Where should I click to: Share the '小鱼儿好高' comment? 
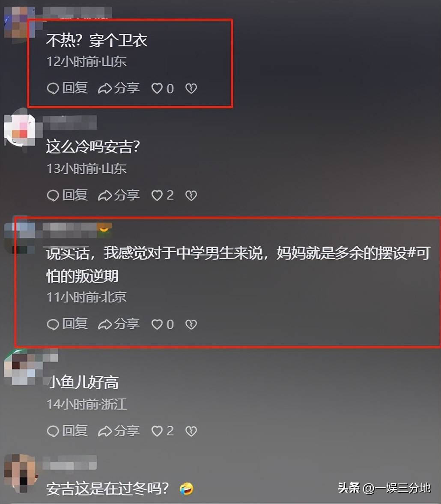click(x=119, y=431)
